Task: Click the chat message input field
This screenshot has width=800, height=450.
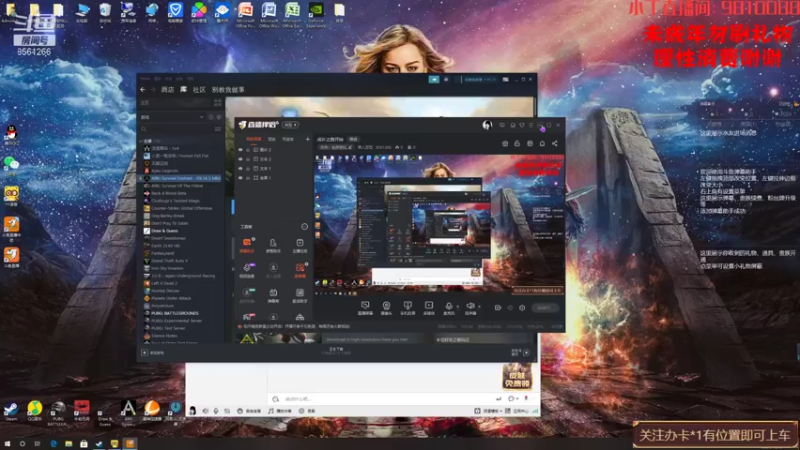Action: tap(383, 398)
